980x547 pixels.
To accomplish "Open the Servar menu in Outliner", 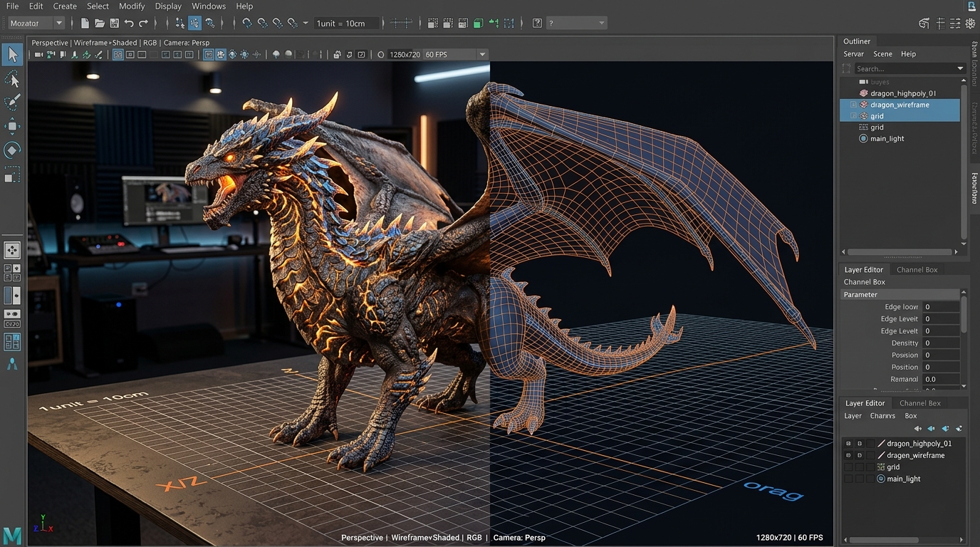I will coord(853,54).
